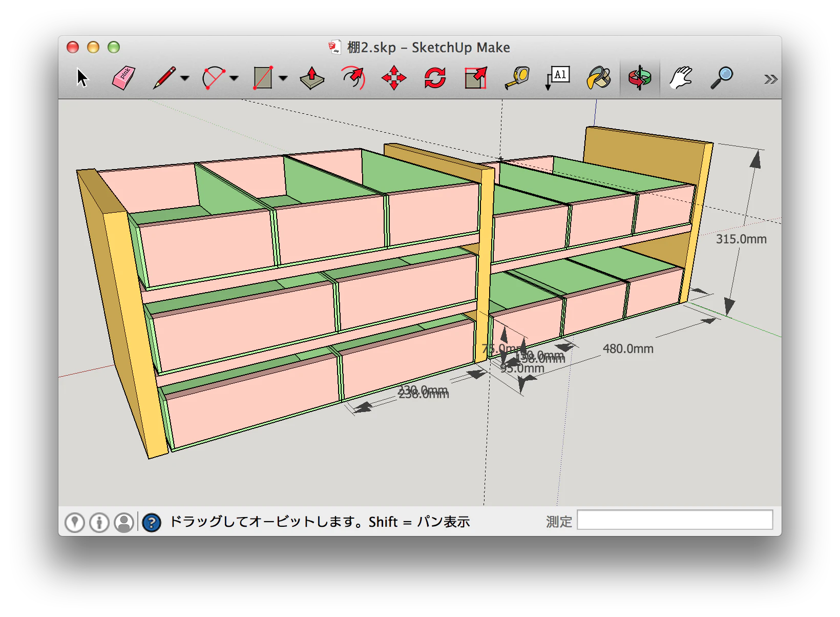Click the 480.0mm dimension label

[x=628, y=349]
